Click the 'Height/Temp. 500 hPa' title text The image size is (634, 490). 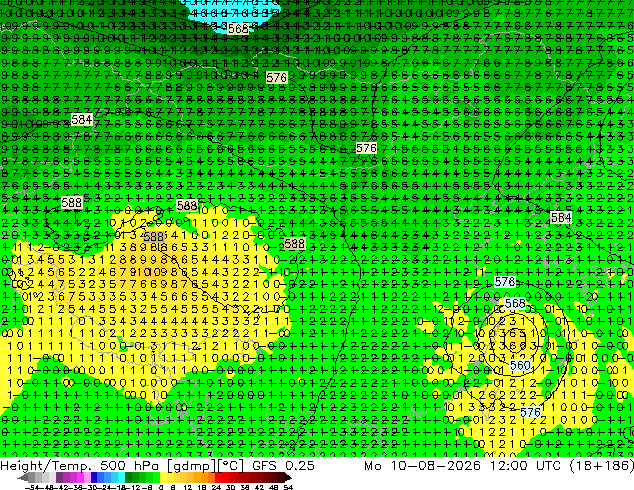coord(79,466)
